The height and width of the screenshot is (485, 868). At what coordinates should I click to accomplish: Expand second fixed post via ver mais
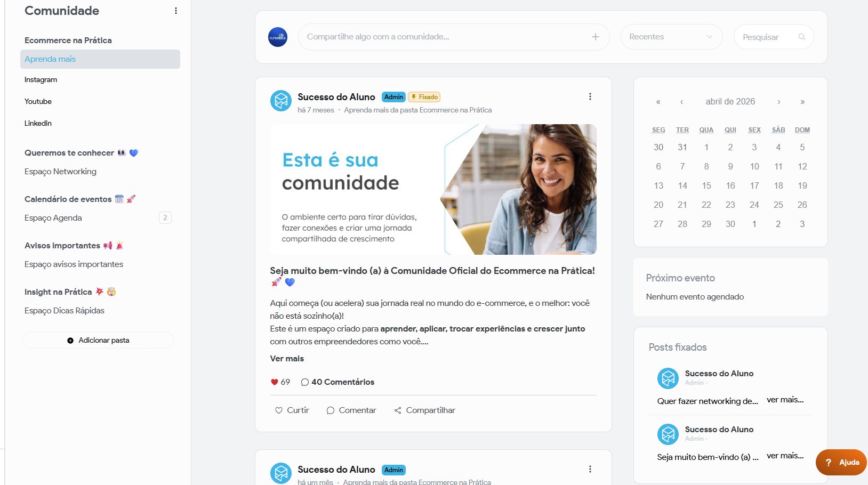pos(785,456)
